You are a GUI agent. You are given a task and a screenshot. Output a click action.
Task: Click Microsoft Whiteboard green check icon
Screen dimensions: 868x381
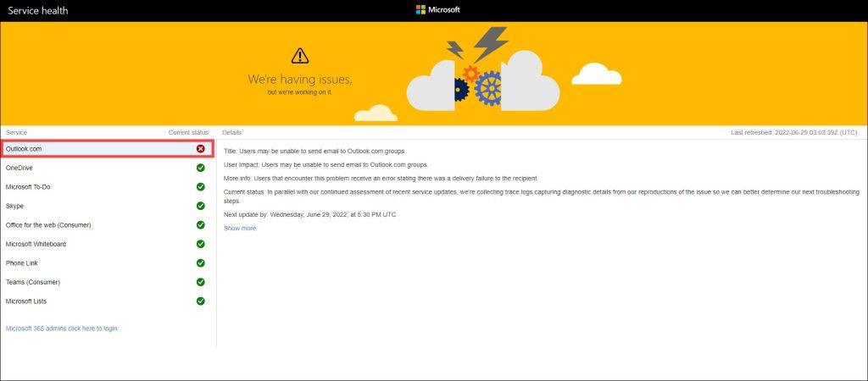[200, 244]
